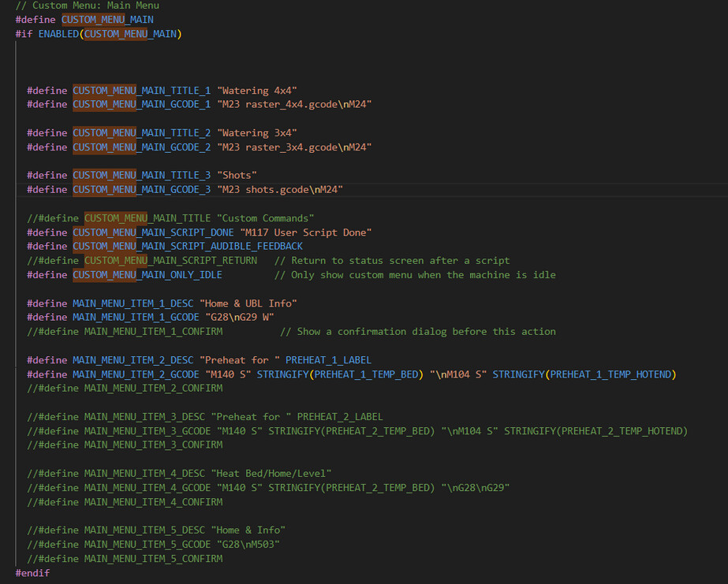The height and width of the screenshot is (584, 728).
Task: Select the CUSTOM_MENU_MAIN_SCRIPT_AUDIBLE_FEEDBACK identifier
Action: click(x=188, y=247)
